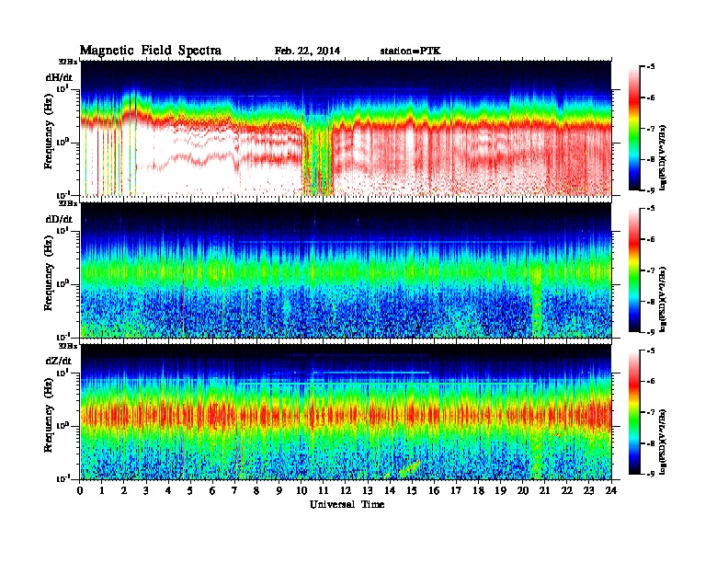Click the hour "10" tick label on time axis
Screen dimensions: 728x563
point(301,491)
